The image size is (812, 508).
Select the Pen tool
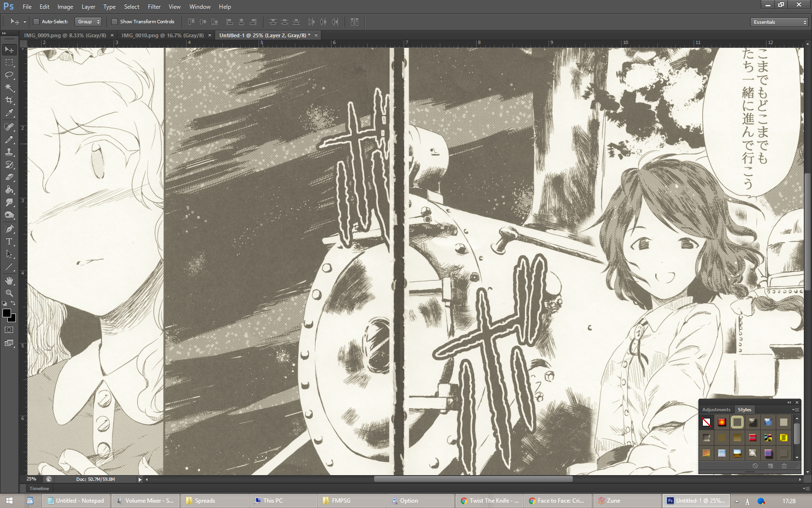(x=9, y=229)
